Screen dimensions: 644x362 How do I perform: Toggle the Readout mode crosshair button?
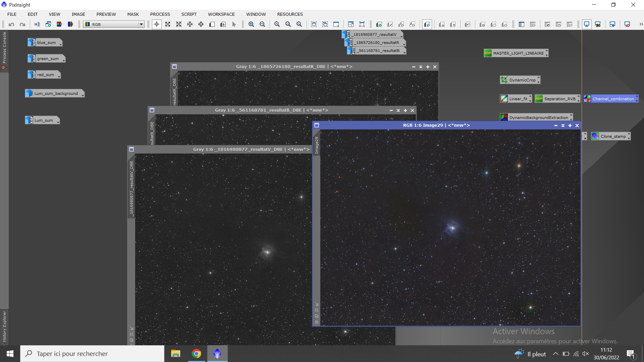(157, 24)
